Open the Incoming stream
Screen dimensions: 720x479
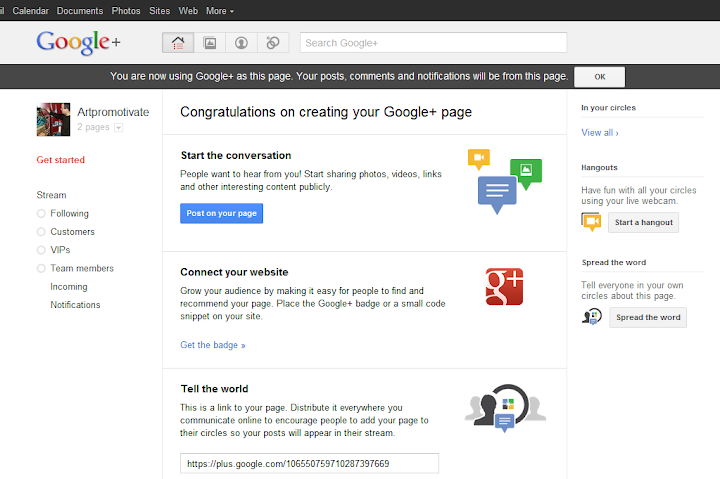pyautogui.click(x=69, y=287)
